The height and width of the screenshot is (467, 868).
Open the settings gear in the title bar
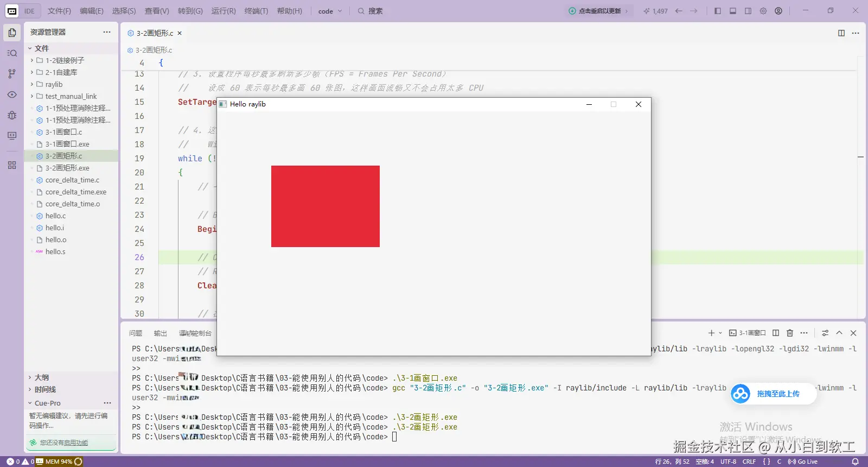click(x=763, y=11)
